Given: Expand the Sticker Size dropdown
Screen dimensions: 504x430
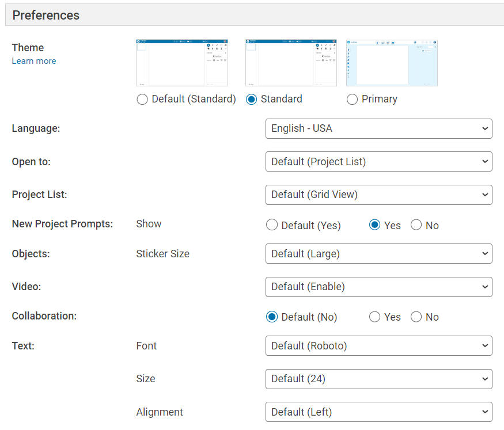Looking at the screenshot, I should coord(378,254).
